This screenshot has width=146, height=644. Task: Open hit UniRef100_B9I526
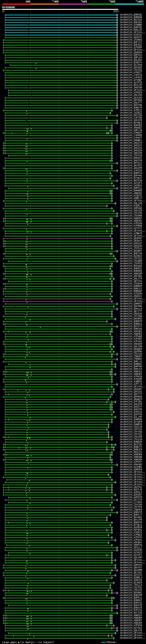131,20
